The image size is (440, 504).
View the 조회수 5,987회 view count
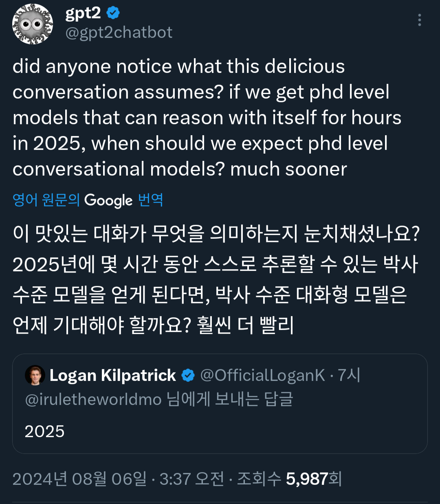coord(289,479)
